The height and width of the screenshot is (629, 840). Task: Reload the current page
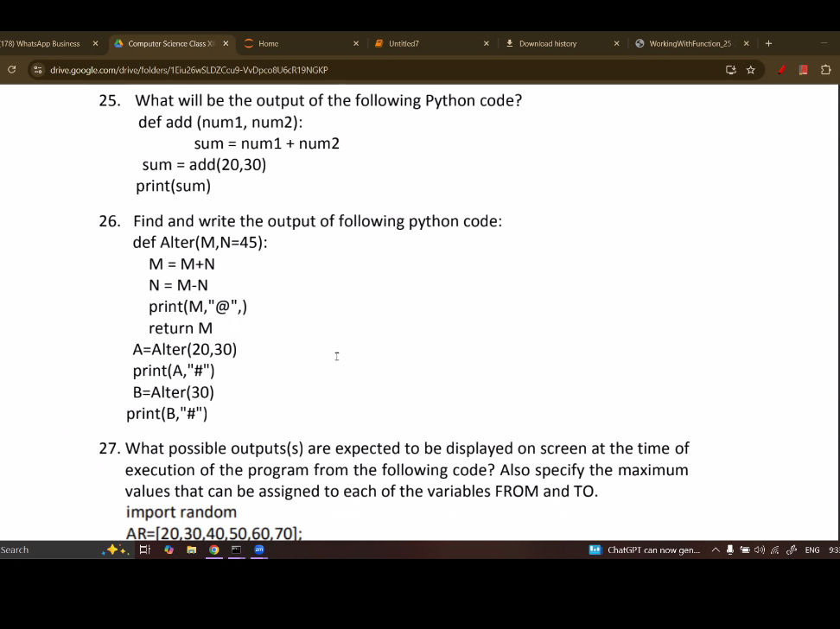[11, 70]
